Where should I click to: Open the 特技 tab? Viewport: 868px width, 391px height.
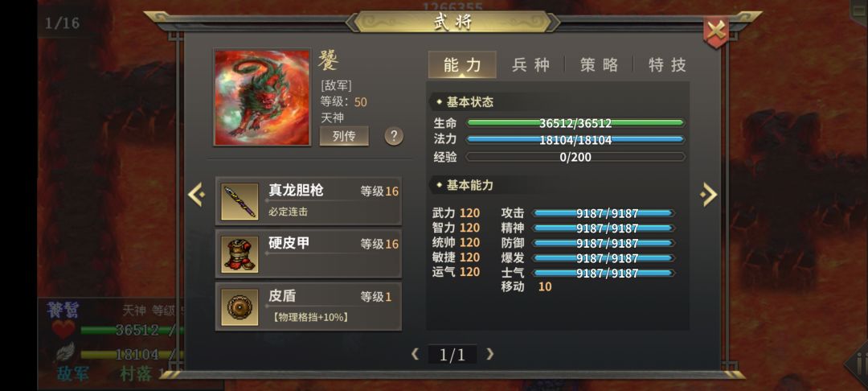(667, 65)
